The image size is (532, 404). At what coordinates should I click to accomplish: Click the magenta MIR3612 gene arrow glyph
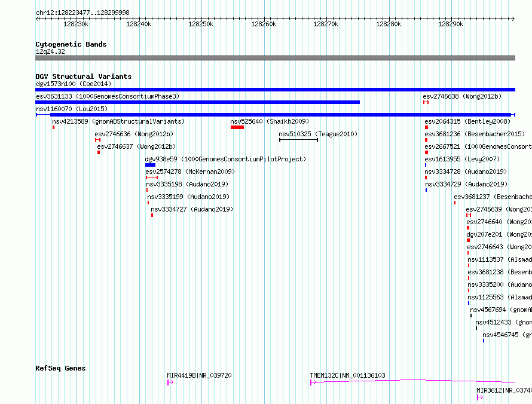coord(480,397)
